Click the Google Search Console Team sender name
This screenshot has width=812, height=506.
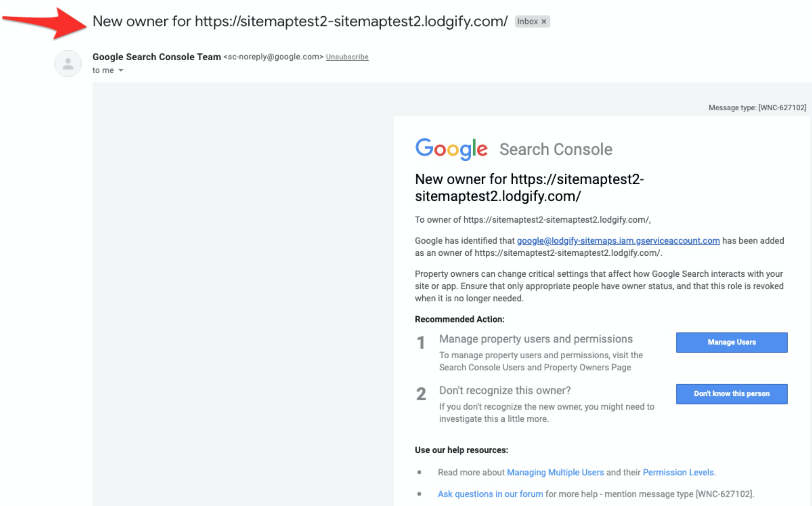[157, 57]
